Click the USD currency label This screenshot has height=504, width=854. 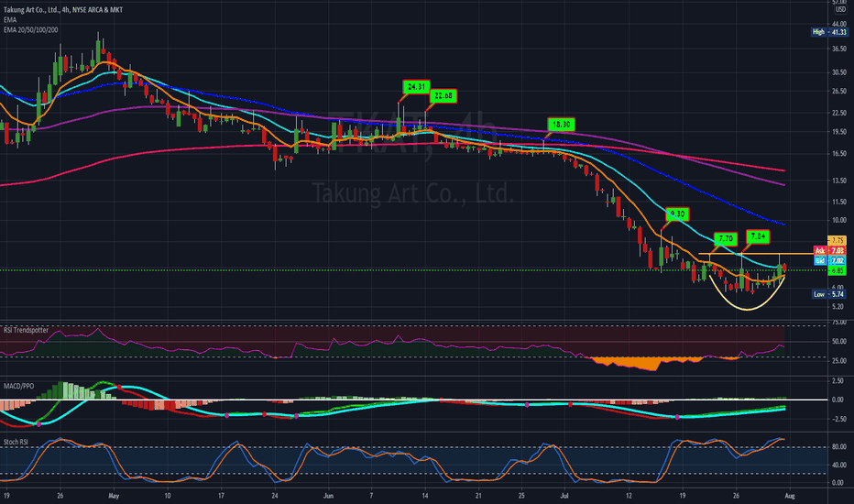(840, 10)
